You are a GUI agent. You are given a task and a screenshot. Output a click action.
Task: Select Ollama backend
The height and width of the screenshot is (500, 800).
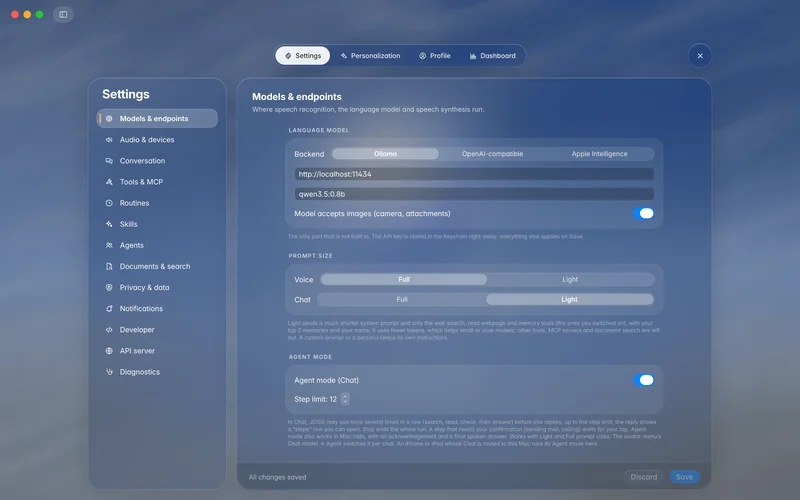point(385,154)
